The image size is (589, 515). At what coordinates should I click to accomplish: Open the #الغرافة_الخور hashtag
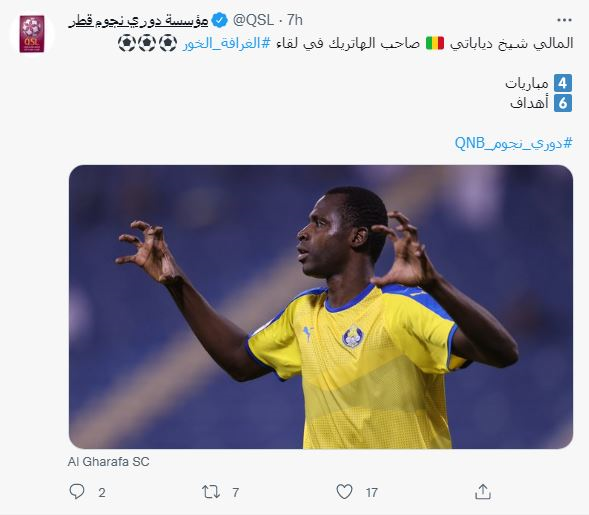[227, 43]
